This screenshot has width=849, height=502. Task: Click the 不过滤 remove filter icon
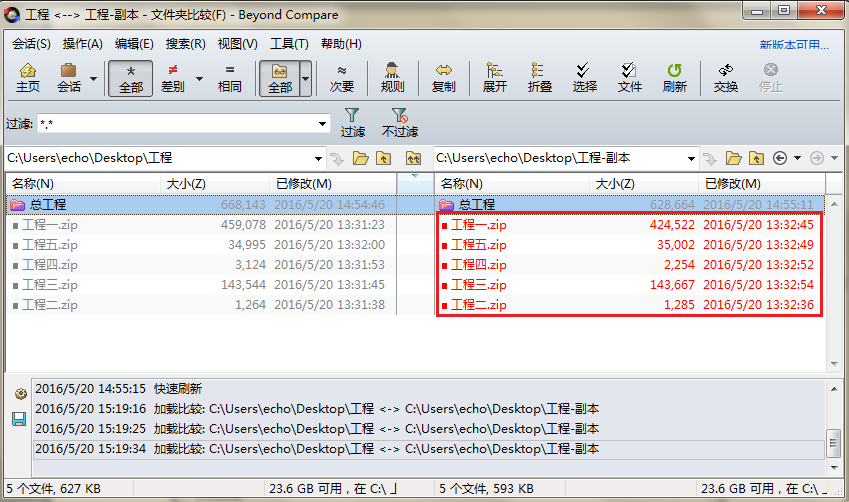[400, 123]
